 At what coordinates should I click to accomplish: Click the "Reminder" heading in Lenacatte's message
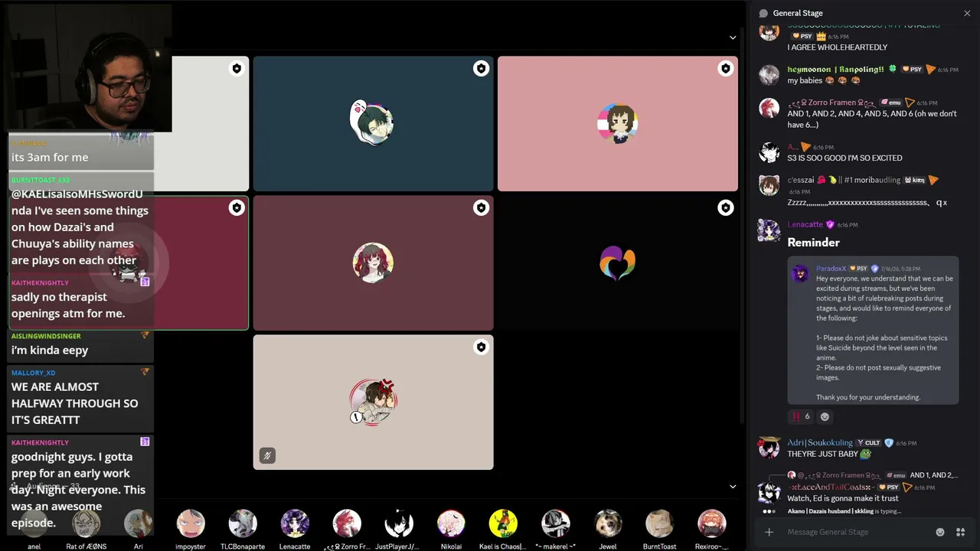(x=814, y=243)
